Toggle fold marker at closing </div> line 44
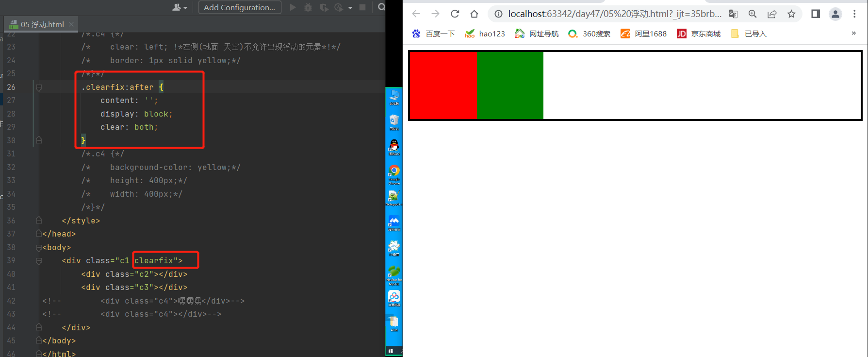868x357 pixels. 39,327
